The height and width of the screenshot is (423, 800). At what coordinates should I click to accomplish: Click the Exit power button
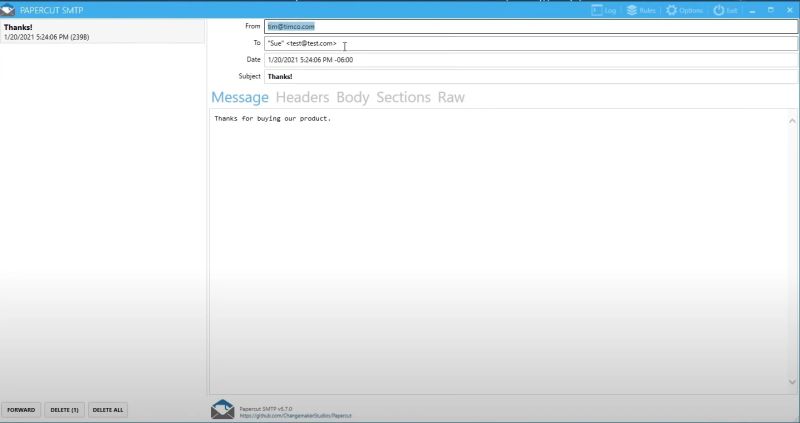(725, 10)
